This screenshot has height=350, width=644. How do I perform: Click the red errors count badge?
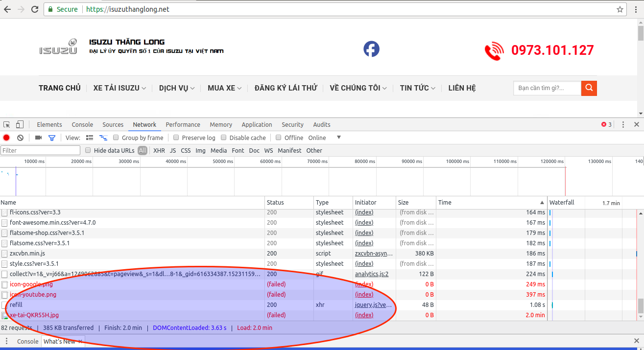pyautogui.click(x=606, y=124)
